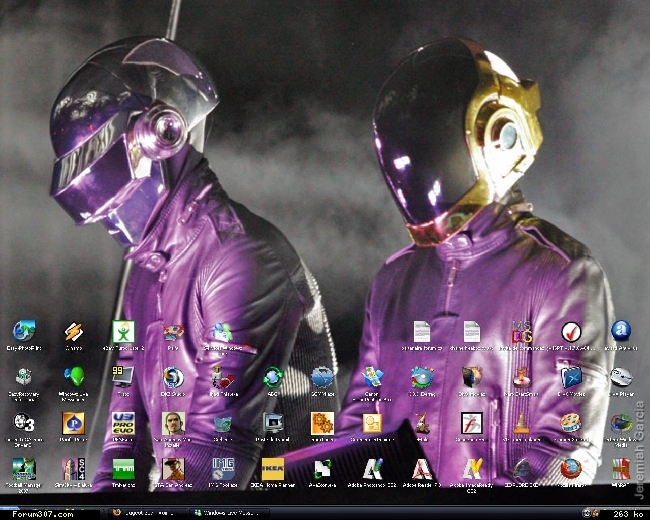The image size is (650, 520).
Task: Open the DiskRecovery drive icon shortcut
Action: [24, 377]
